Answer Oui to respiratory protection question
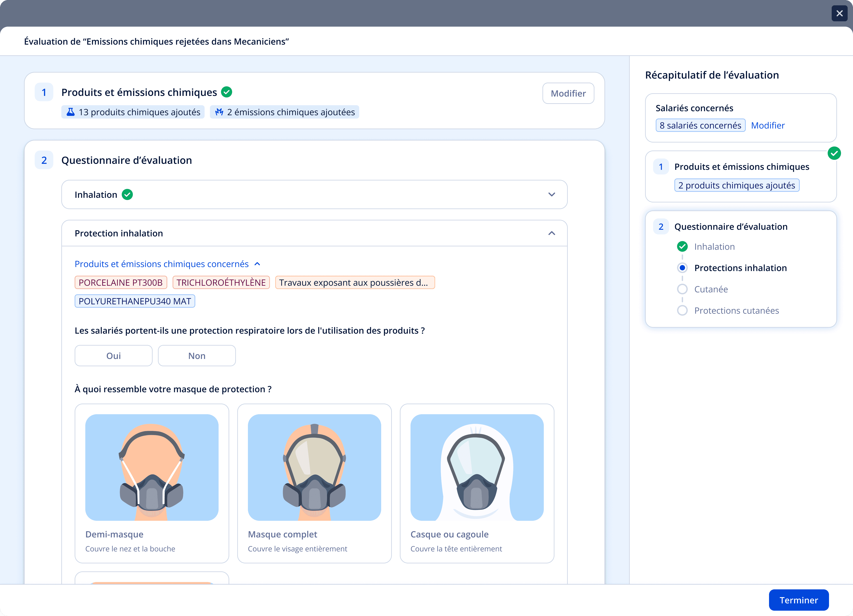The image size is (853, 616). pyautogui.click(x=113, y=356)
